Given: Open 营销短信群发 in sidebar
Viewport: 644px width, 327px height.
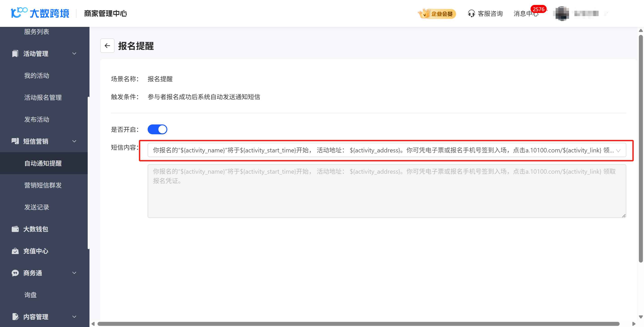Looking at the screenshot, I should click(43, 185).
